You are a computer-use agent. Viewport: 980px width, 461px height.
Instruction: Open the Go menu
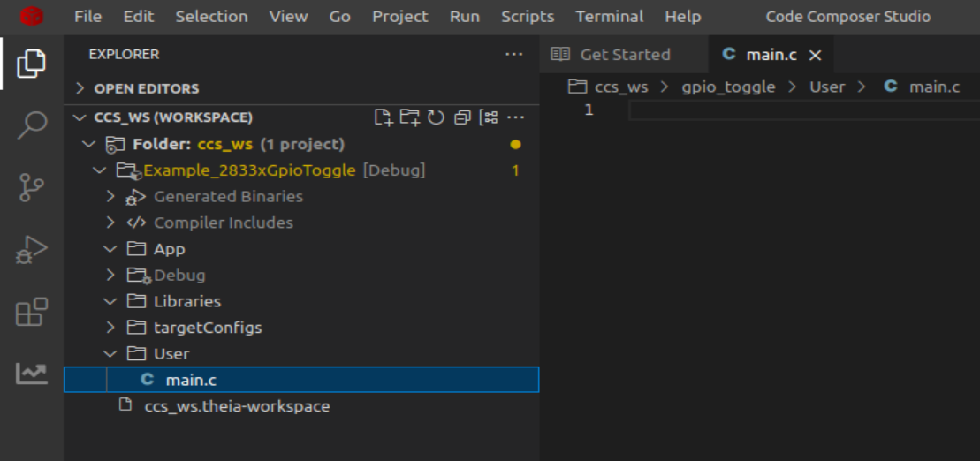(340, 17)
